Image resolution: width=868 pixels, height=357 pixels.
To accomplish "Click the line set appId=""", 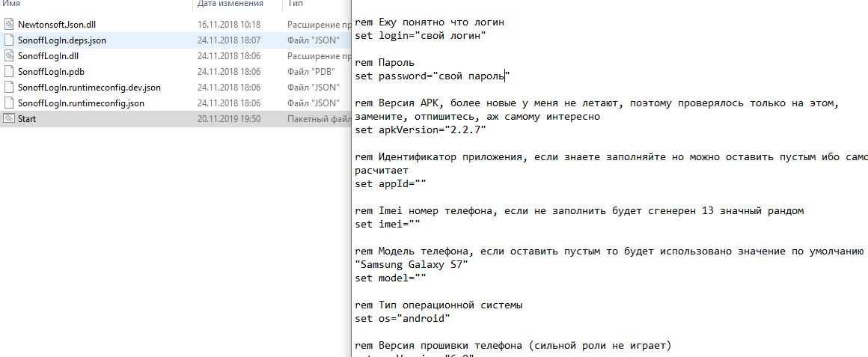I will [x=391, y=184].
